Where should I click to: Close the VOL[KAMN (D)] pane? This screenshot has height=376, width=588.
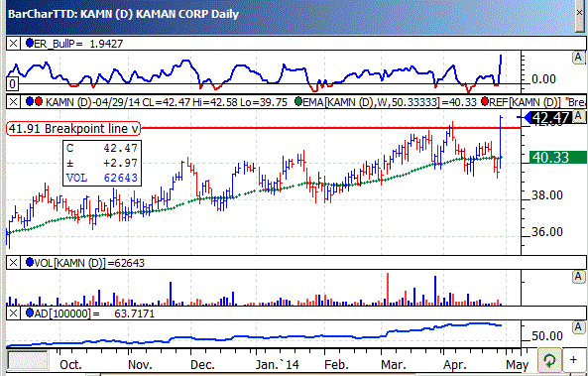(13, 263)
